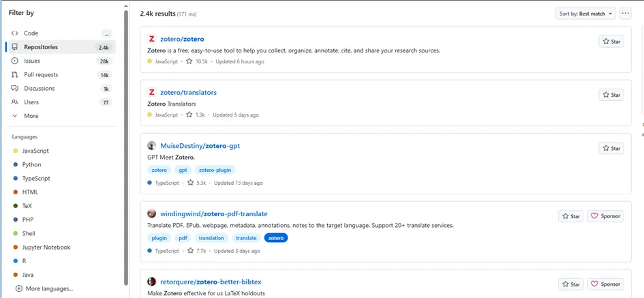Click the Pull requests branch icon

pyautogui.click(x=15, y=74)
